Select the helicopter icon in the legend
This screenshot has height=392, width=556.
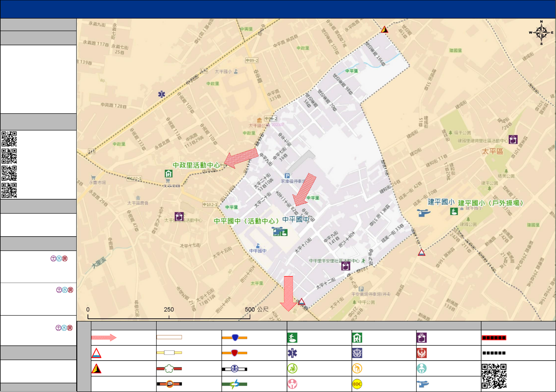pyautogui.click(x=423, y=384)
